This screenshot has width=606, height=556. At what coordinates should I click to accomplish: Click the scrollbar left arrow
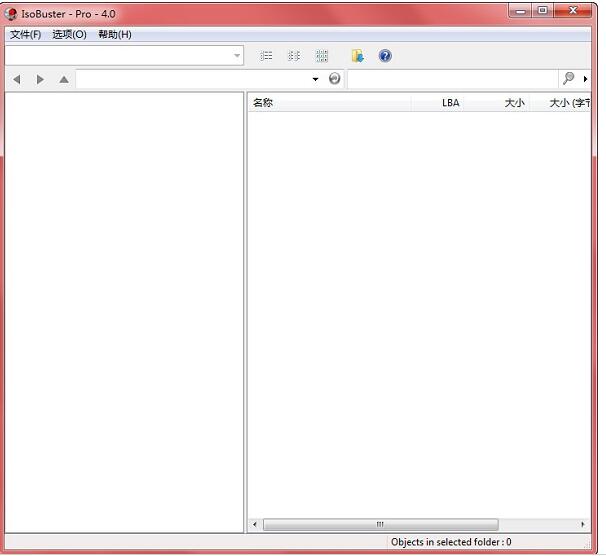[x=255, y=524]
